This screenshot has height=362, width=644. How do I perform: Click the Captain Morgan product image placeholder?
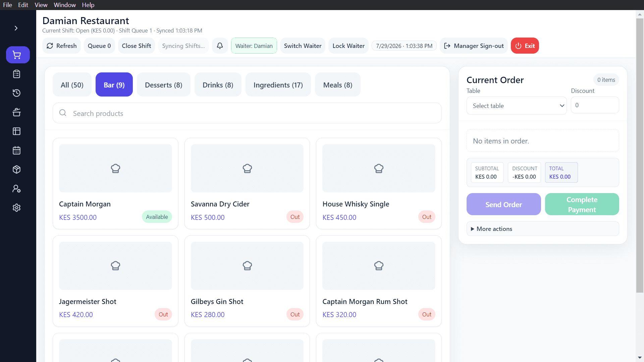coord(115,168)
